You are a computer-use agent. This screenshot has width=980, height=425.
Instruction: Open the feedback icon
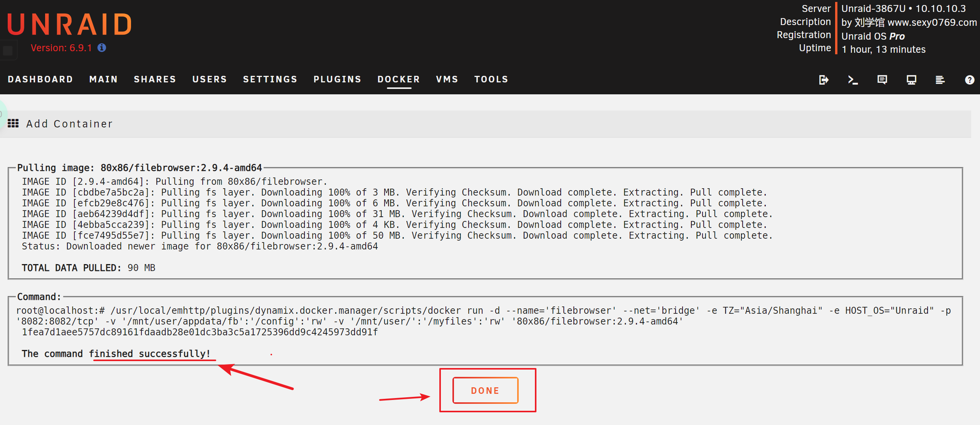(882, 80)
